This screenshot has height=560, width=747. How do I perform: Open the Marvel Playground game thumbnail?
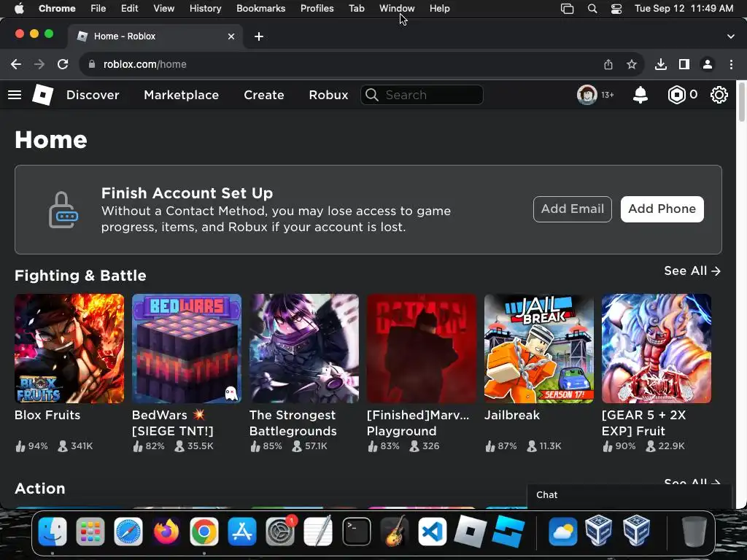pyautogui.click(x=422, y=349)
